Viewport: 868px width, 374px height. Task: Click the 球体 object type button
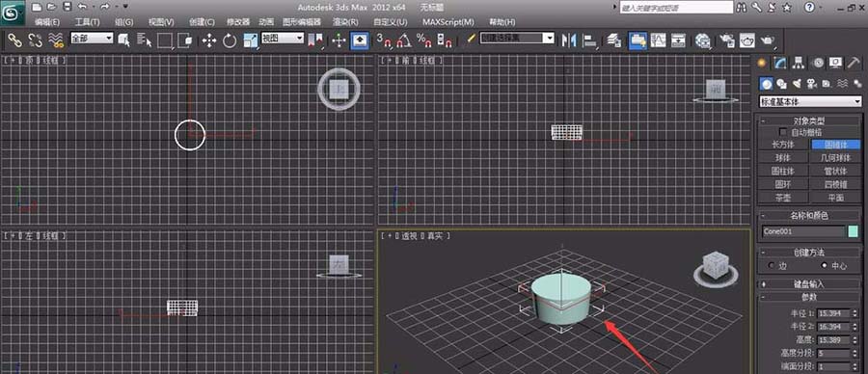pyautogui.click(x=783, y=158)
